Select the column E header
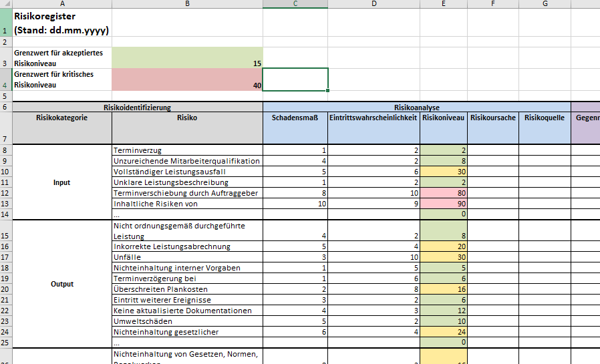The height and width of the screenshot is (364, 600). pos(444,4)
